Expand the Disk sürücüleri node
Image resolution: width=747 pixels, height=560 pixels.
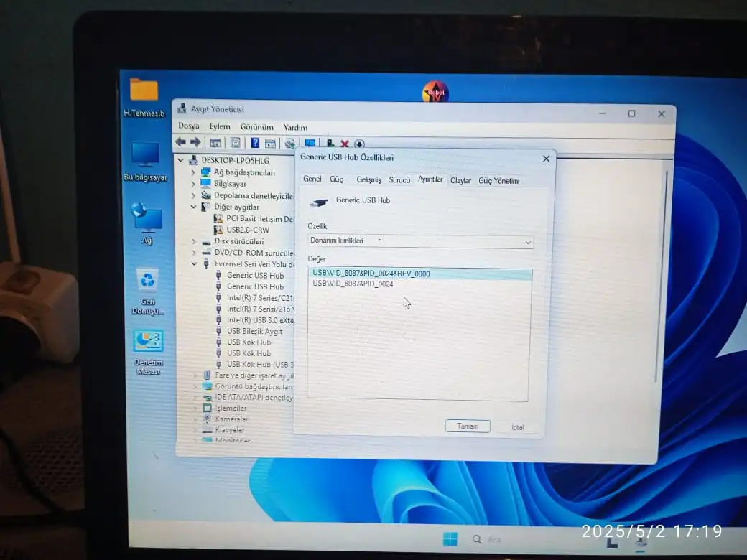pos(194,241)
